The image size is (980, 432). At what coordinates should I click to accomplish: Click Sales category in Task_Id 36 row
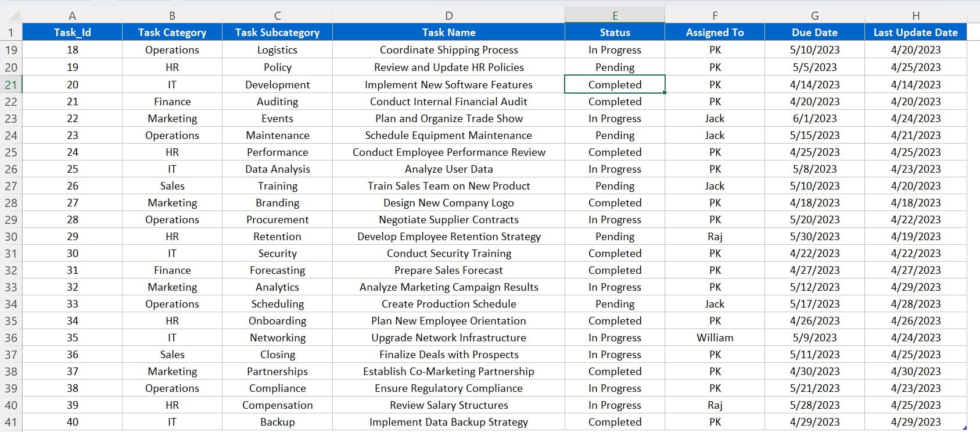coord(172,355)
